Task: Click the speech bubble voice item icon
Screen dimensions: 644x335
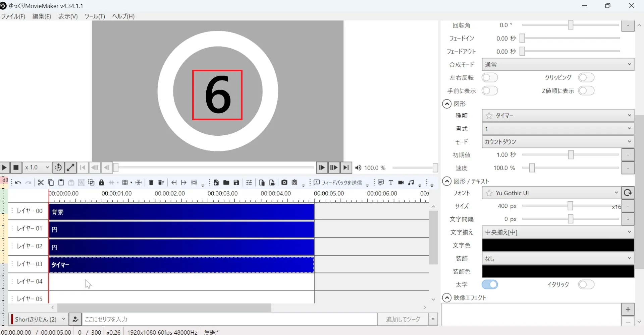Action: (381, 183)
